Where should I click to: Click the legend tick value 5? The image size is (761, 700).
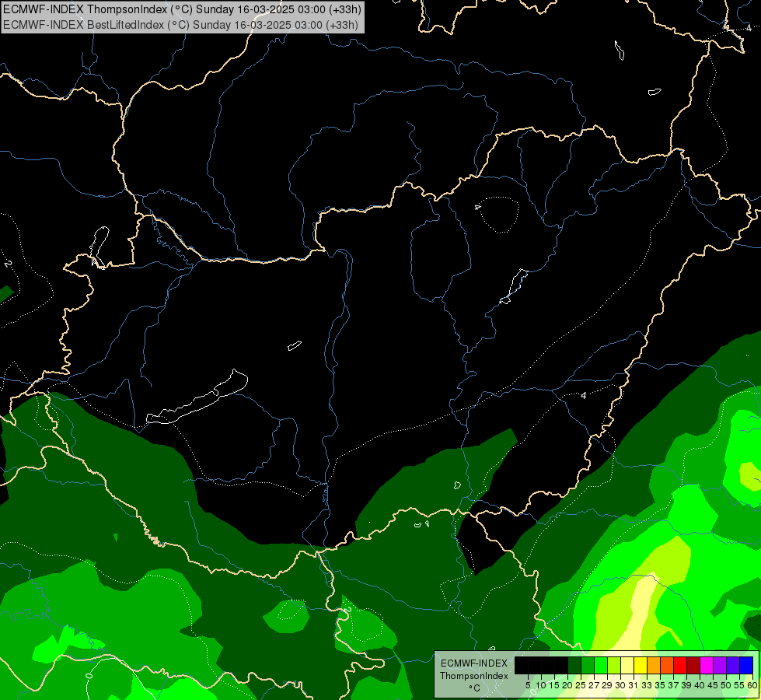[x=528, y=685]
